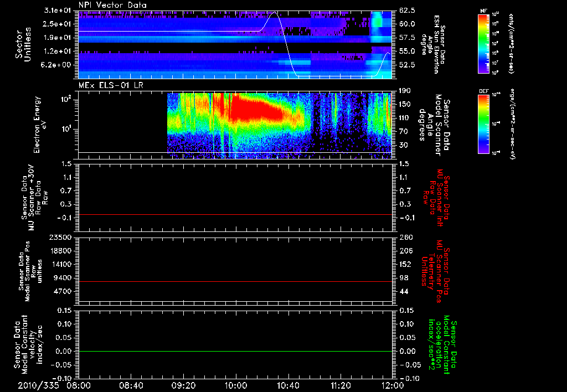
Task: Click the red line in Scanner Pos plot
Action: point(235,281)
